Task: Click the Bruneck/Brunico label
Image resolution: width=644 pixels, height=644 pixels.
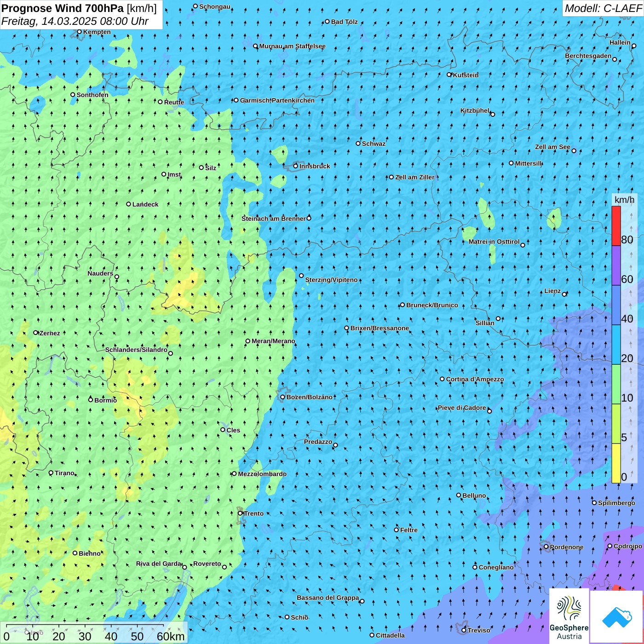Action: (x=432, y=305)
